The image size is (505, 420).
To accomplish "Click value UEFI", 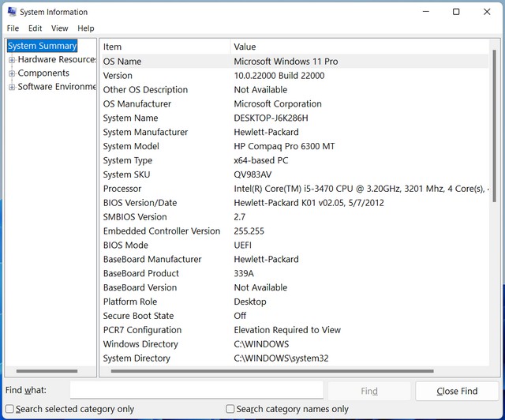I will coord(242,246).
